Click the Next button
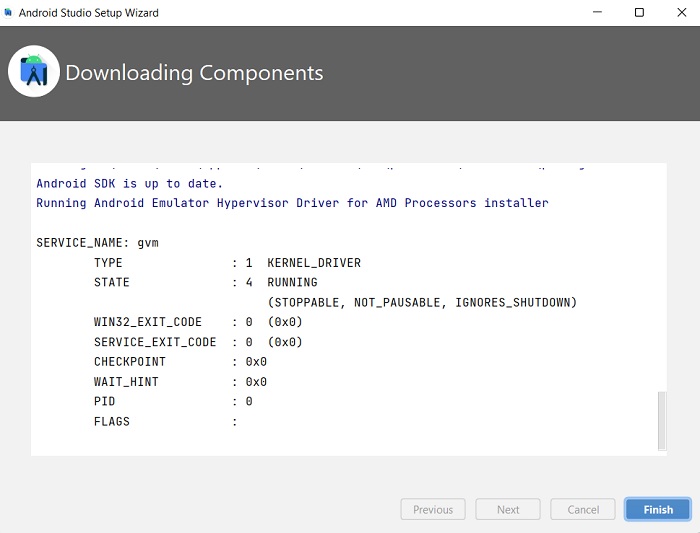Image resolution: width=700 pixels, height=533 pixels. point(508,509)
